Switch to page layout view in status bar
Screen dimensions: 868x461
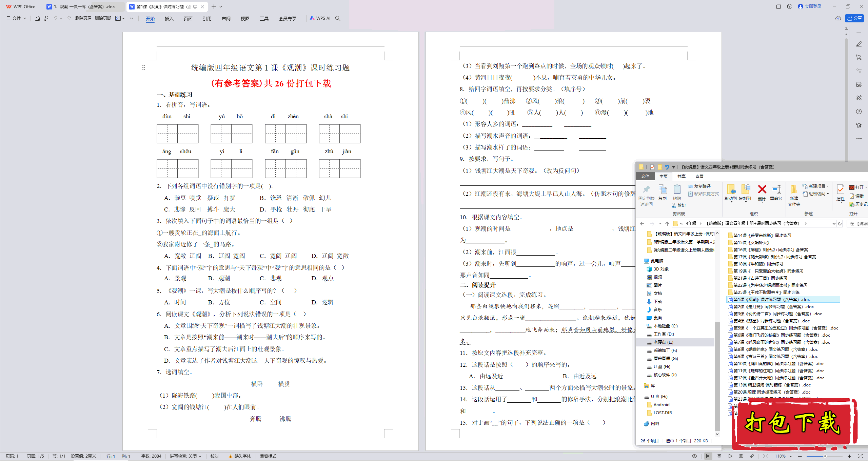coord(708,456)
